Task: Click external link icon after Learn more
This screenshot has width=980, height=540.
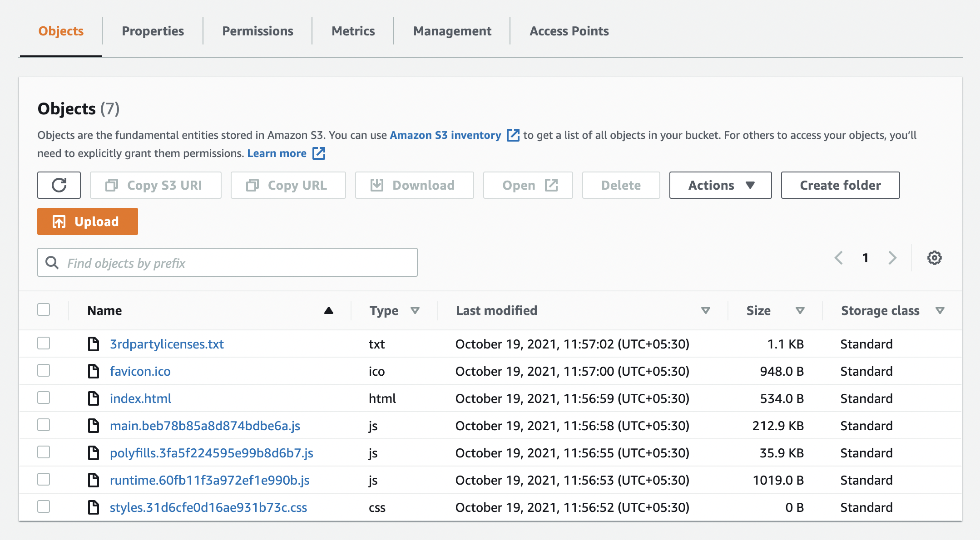Action: pos(319,153)
